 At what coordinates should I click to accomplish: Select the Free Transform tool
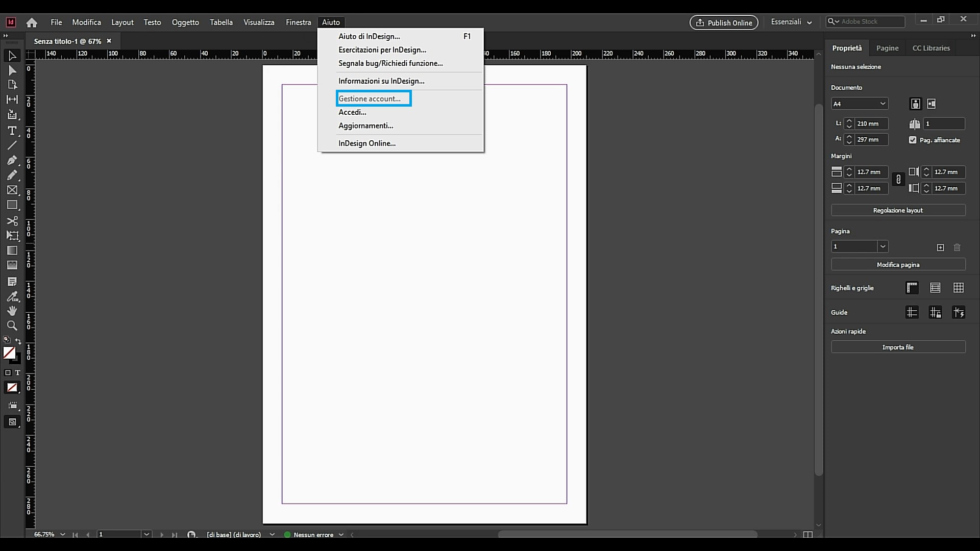click(x=12, y=236)
